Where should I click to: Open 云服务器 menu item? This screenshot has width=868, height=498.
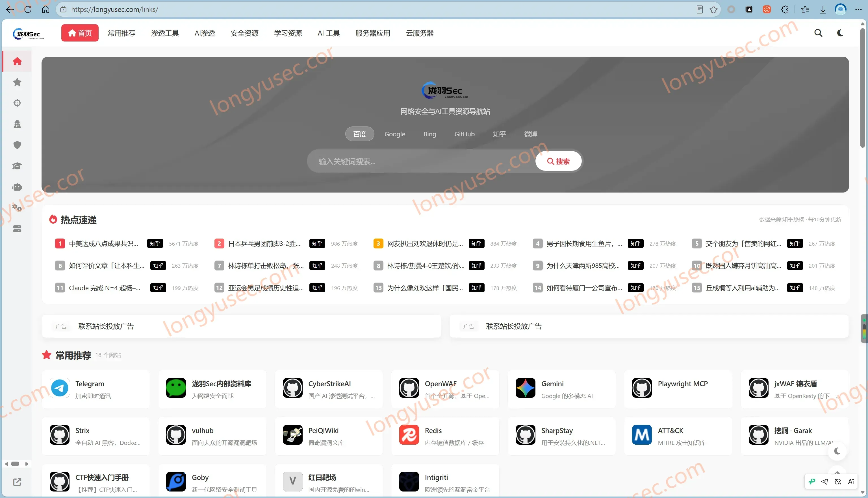[420, 33]
